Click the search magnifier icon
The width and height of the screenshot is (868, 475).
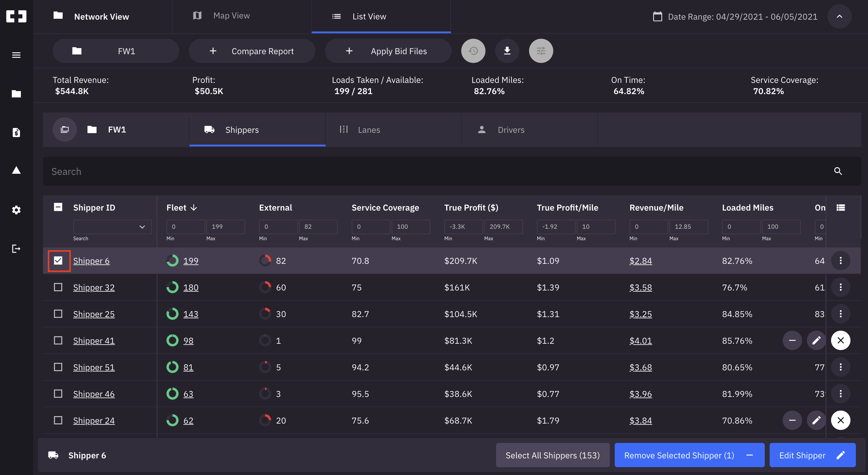pos(838,171)
